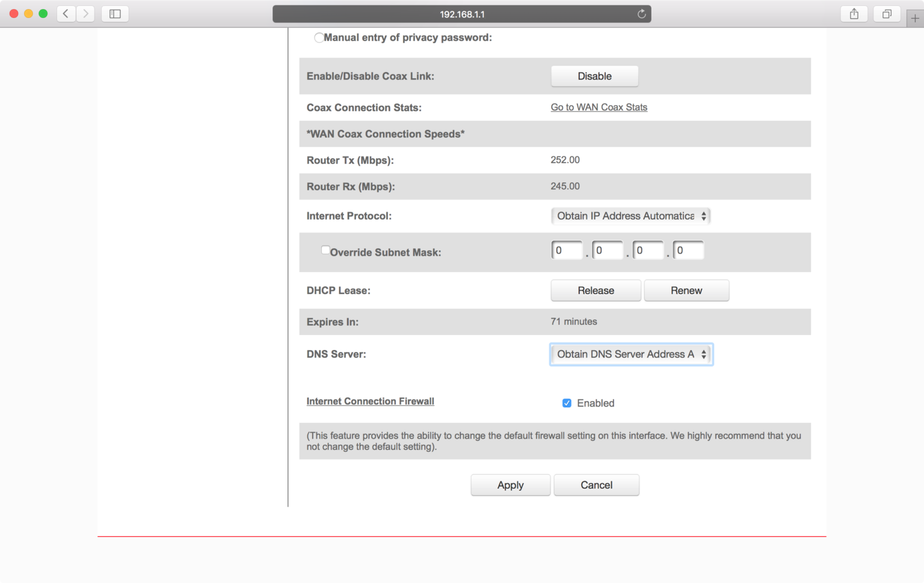Viewport: 924px width, 583px height.
Task: Click the first subnet mask octet field
Action: [567, 250]
